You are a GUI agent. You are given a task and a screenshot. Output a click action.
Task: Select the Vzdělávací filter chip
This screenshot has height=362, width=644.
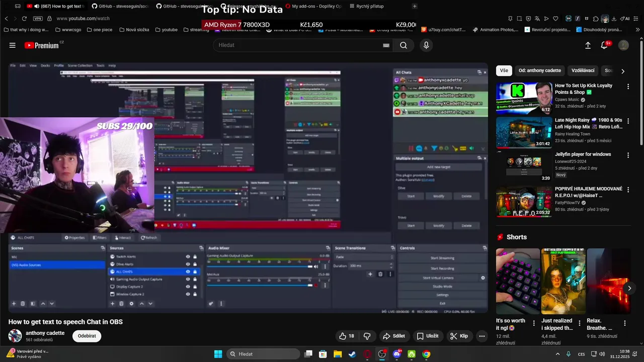click(583, 70)
